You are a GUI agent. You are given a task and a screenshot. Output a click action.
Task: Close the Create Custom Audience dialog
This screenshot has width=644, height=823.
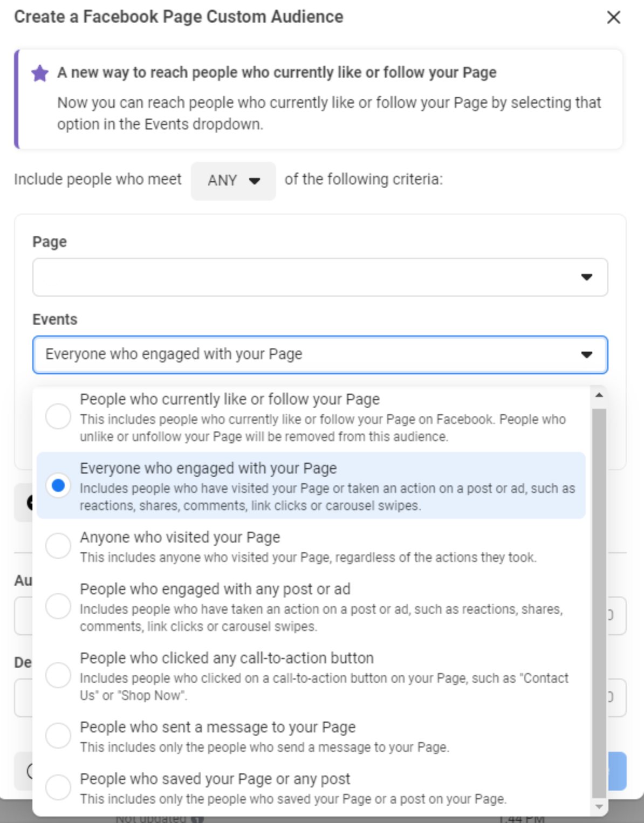pos(614,17)
